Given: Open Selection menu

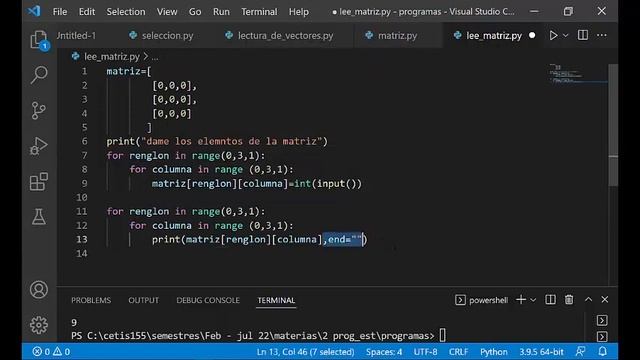Looking at the screenshot, I should point(126,12).
